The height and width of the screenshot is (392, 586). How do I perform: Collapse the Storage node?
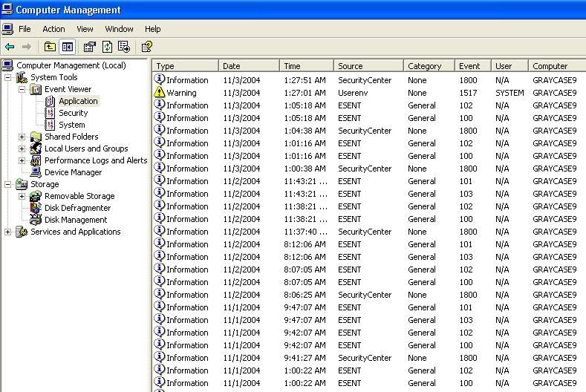coord(7,184)
